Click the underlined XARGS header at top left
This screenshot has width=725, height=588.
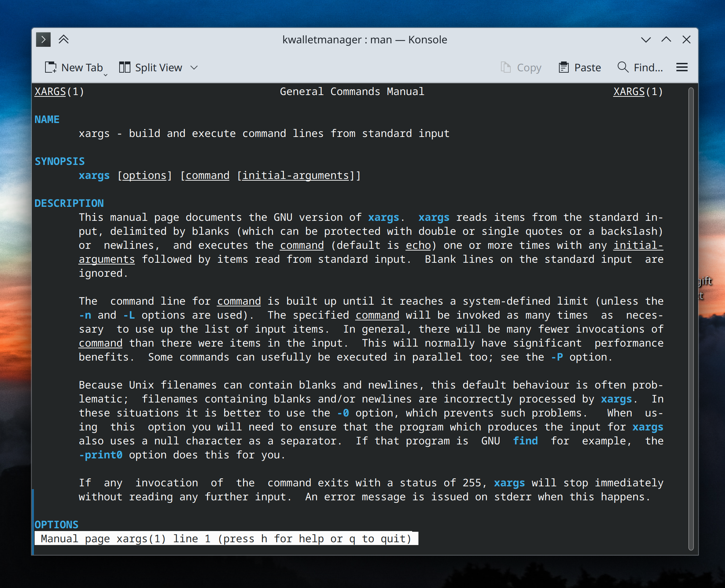point(50,92)
